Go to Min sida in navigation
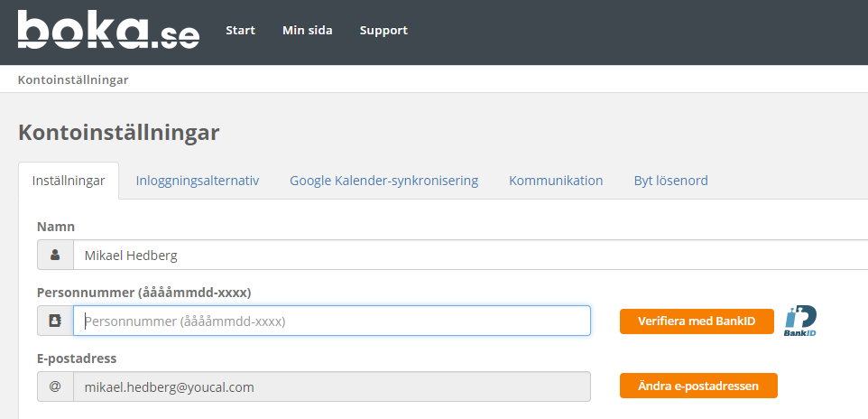868x419 pixels. [x=307, y=30]
